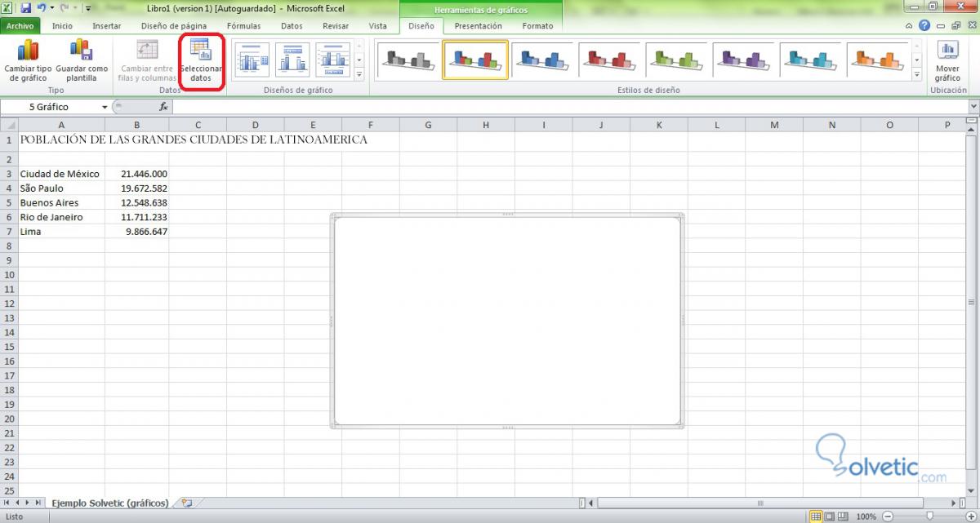Switch to Page Layout view in status bar
The height and width of the screenshot is (523, 980).
click(x=830, y=516)
